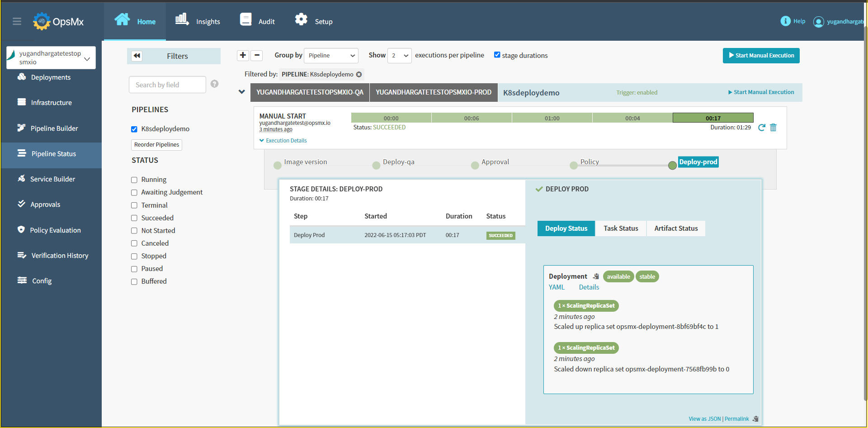The image size is (868, 428).
Task: Collapse filters with the double-arrow icon
Action: [137, 56]
